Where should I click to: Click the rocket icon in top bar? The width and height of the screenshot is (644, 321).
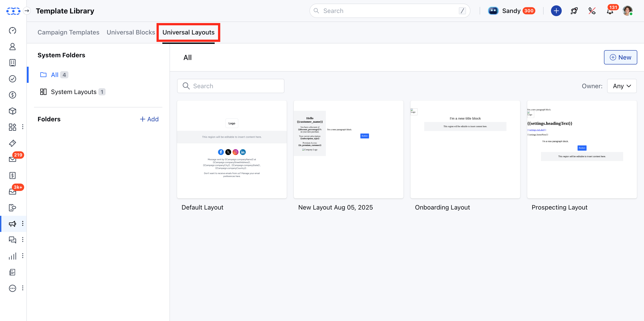pos(574,11)
